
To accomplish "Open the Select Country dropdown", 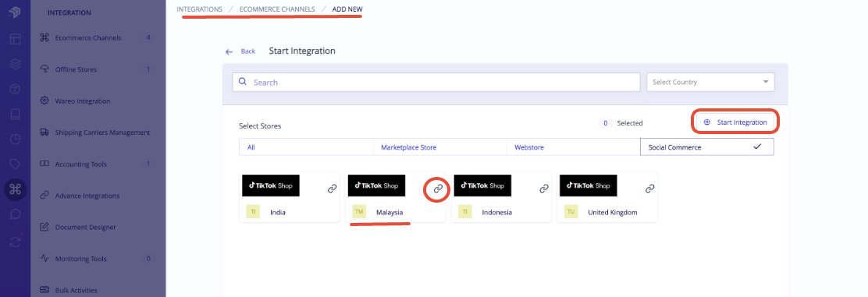I will (x=710, y=82).
